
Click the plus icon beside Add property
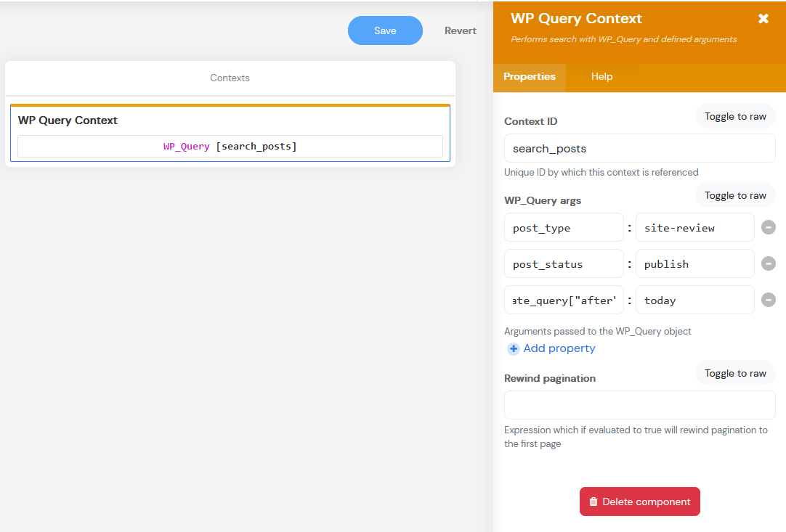pyautogui.click(x=513, y=349)
